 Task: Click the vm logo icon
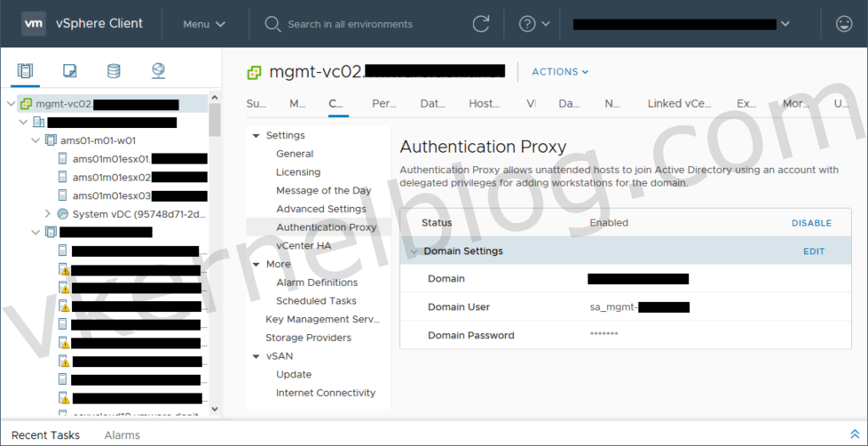pyautogui.click(x=34, y=24)
